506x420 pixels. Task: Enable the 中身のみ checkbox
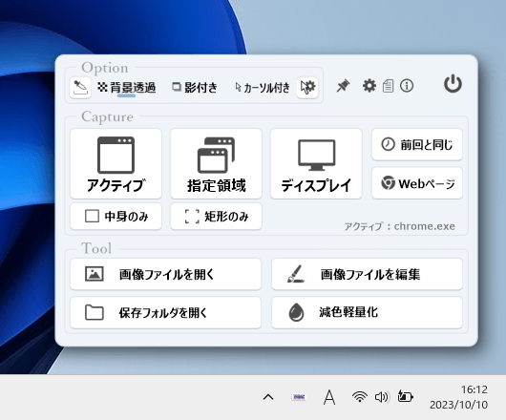click(116, 216)
